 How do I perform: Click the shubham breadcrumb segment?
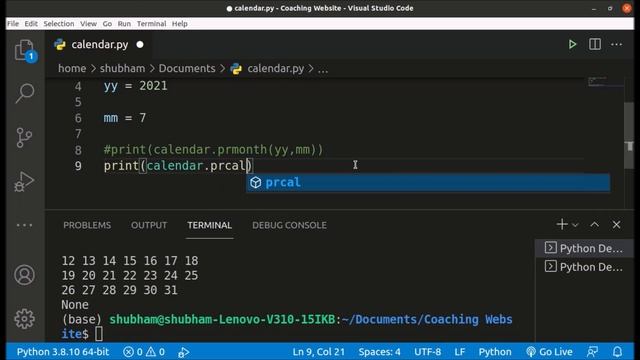point(122,69)
